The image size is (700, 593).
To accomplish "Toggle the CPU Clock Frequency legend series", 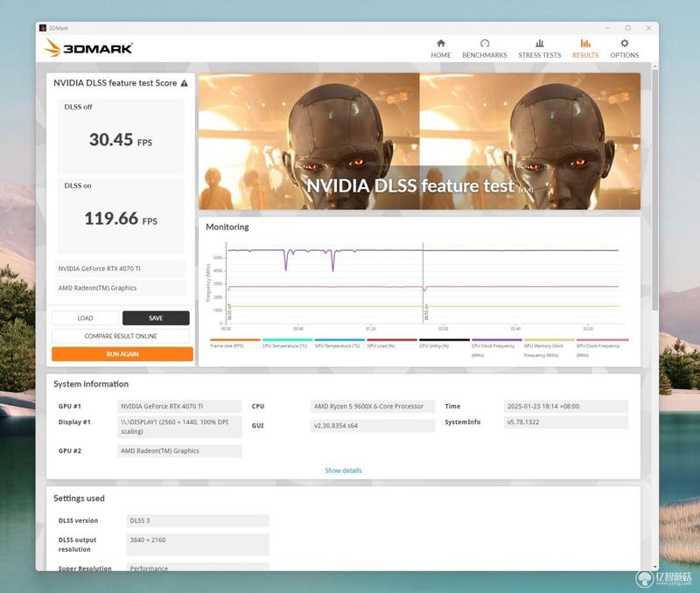I will pyautogui.click(x=496, y=348).
